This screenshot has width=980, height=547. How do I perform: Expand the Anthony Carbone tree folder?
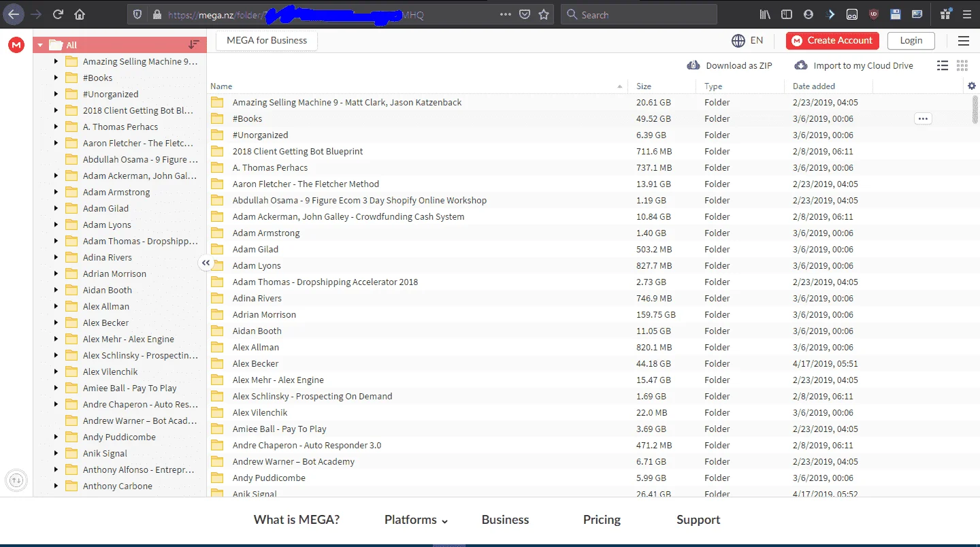56,486
